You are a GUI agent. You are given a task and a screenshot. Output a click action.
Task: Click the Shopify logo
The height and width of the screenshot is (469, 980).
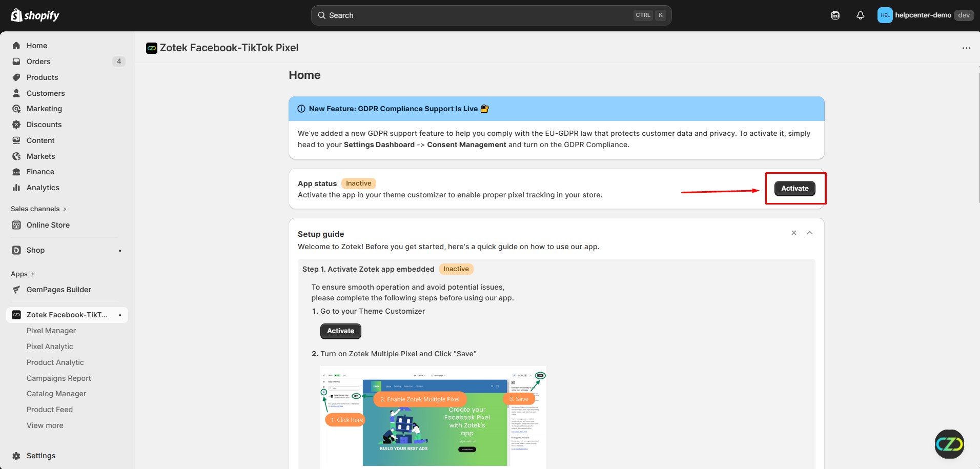[x=35, y=15]
